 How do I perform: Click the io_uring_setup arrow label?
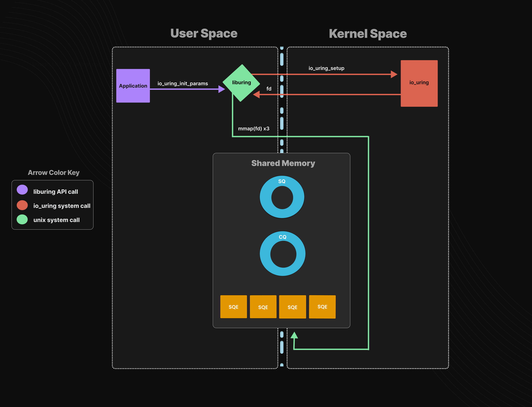tap(326, 68)
